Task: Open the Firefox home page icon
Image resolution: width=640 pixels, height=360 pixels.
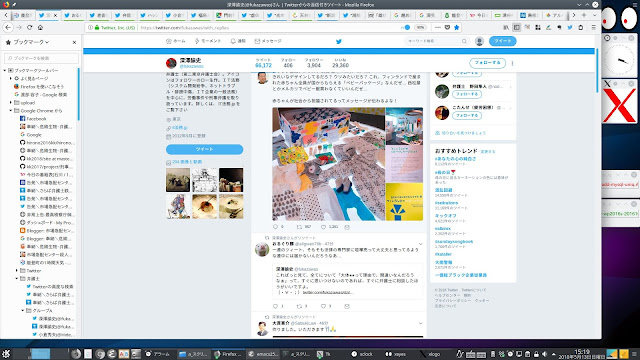Action: [x=40, y=27]
